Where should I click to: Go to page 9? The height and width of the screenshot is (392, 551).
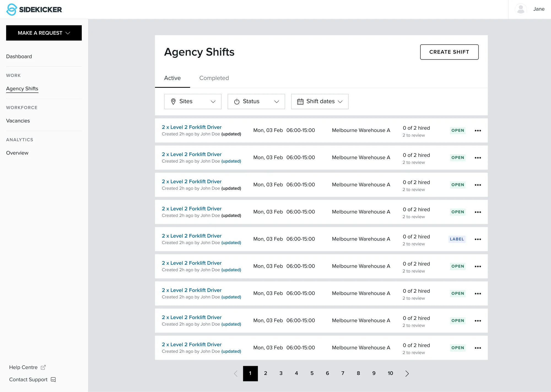pyautogui.click(x=374, y=374)
